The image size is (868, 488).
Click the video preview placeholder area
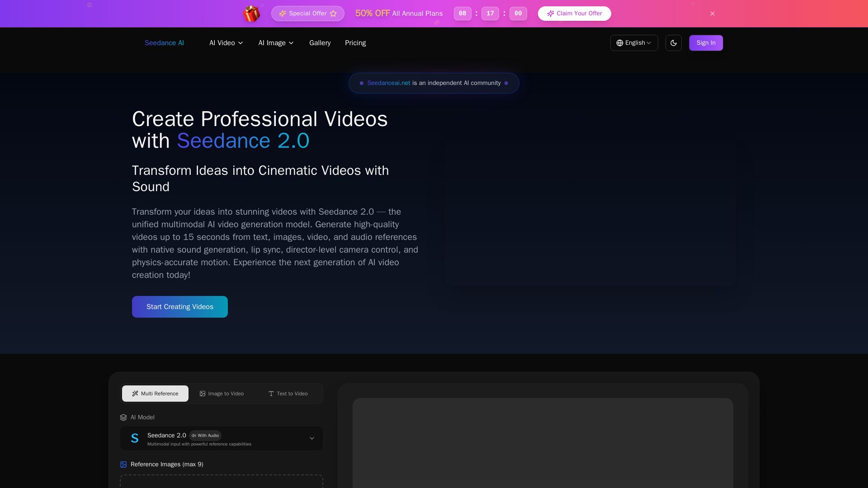point(542,443)
